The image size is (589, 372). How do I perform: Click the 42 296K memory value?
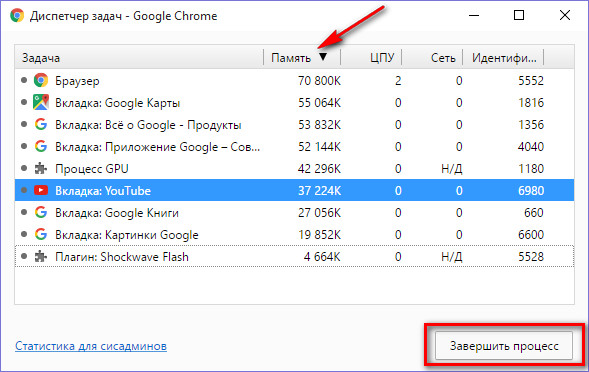point(319,168)
